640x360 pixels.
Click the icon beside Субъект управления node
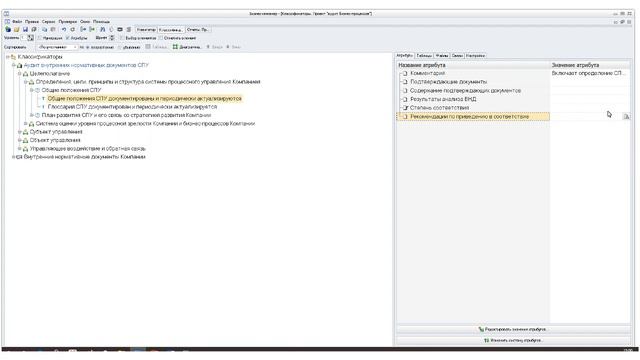25,132
